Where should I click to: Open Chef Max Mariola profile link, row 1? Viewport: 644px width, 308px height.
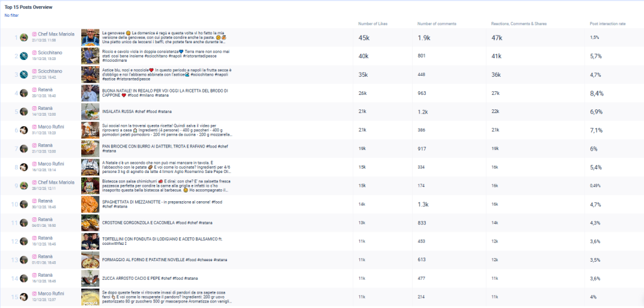(56, 34)
